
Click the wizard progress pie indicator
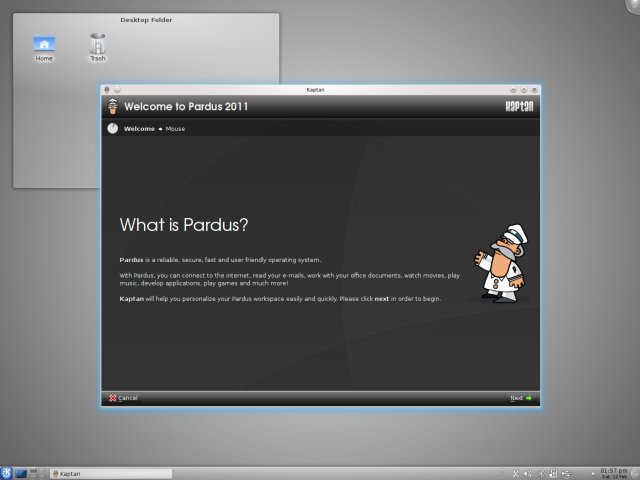pos(113,129)
